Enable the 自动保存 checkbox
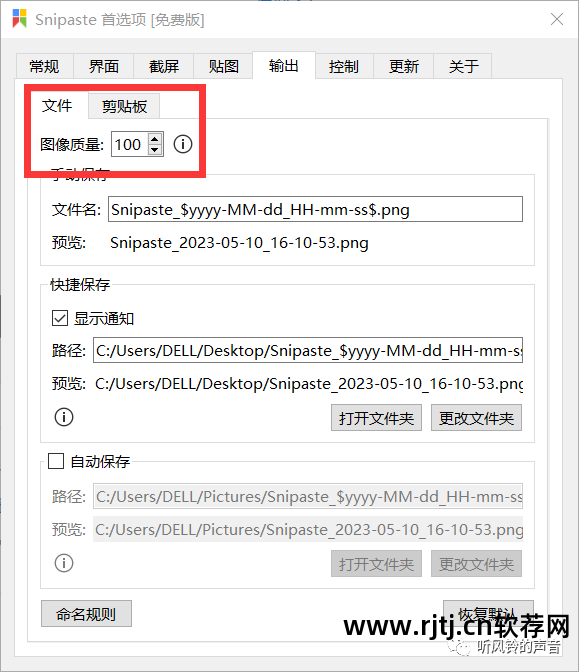Image resolution: width=579 pixels, height=672 pixels. pyautogui.click(x=56, y=462)
